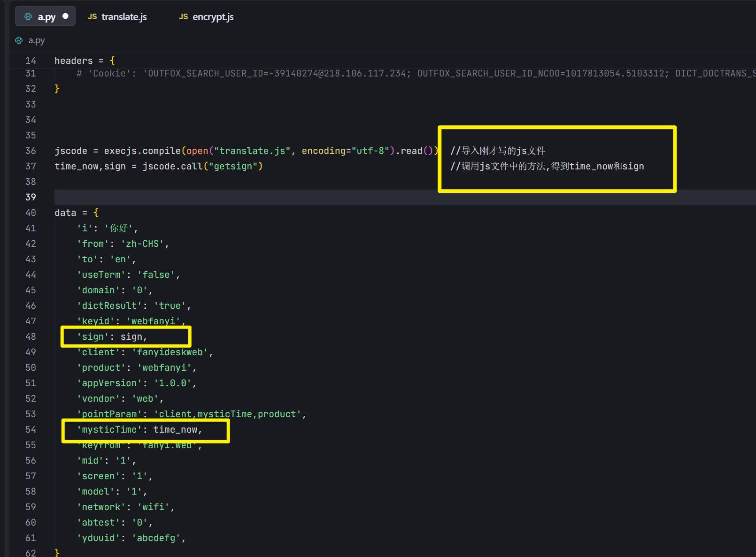Click the Python icon in the breadcrumb
This screenshot has width=756, height=557.
click(x=19, y=40)
